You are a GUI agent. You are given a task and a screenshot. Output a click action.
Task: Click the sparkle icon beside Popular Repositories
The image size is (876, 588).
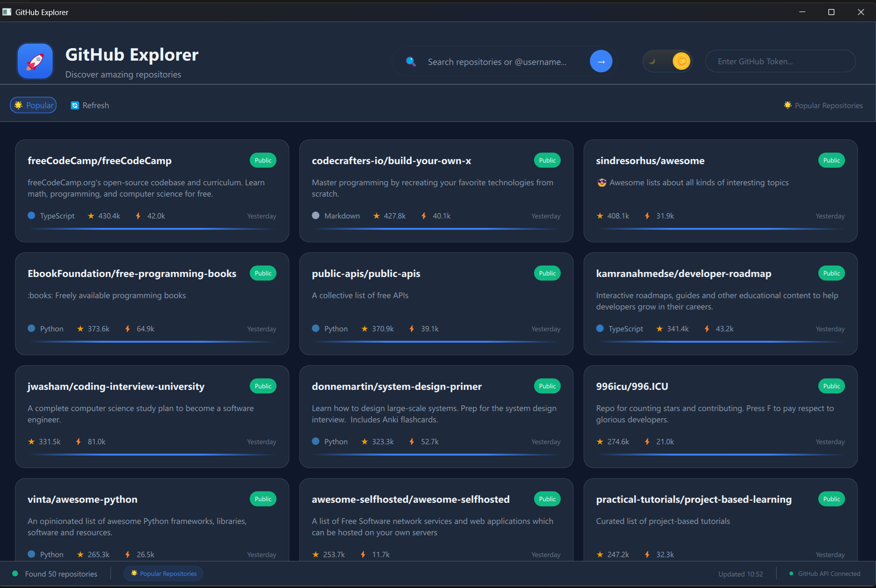click(x=788, y=105)
